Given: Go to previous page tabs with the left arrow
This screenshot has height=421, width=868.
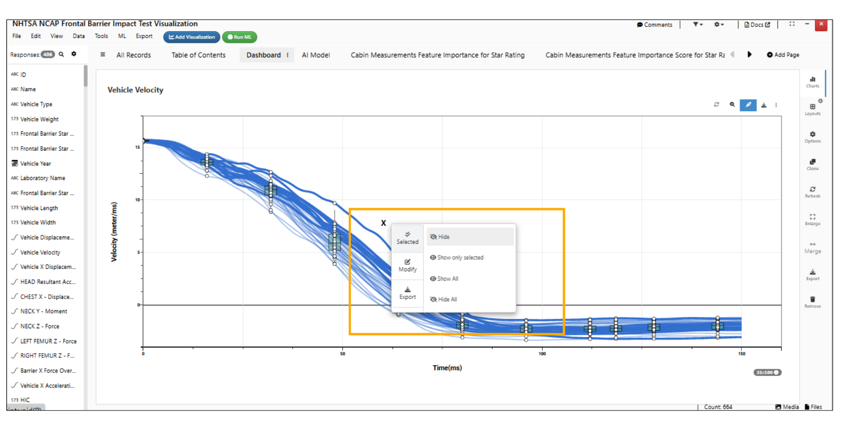Looking at the screenshot, I should click(x=732, y=54).
